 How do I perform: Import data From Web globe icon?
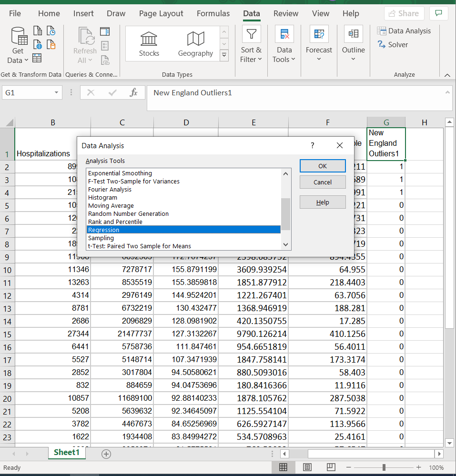(38, 45)
